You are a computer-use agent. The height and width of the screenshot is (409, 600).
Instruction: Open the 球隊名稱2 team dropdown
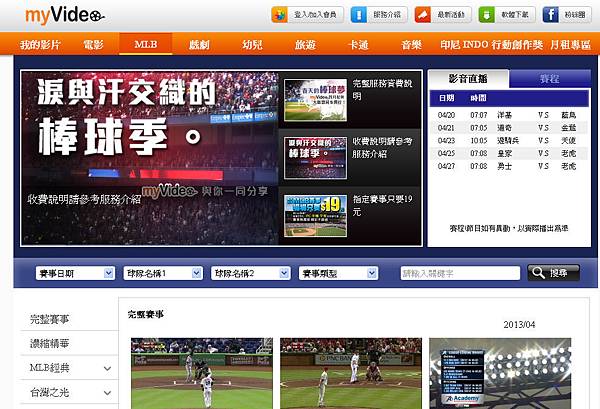coord(250,273)
